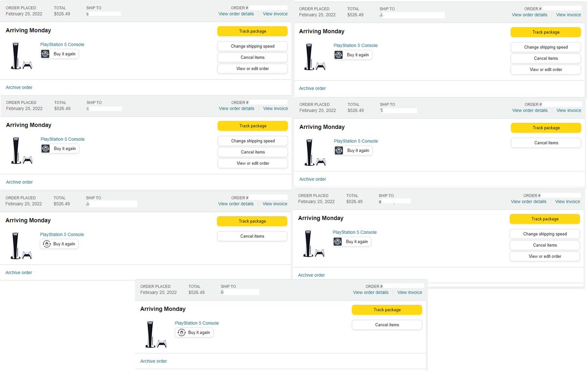Viewport: 588px width, 371px height.
Task: Click PS5 product image in 'T' order
Action: 315,152
